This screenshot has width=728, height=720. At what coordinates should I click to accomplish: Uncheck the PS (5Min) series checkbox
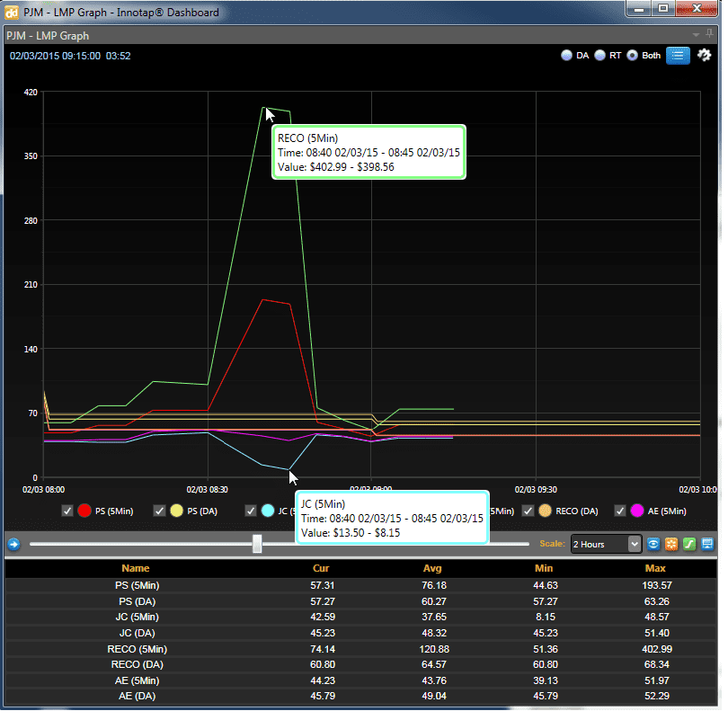[67, 511]
